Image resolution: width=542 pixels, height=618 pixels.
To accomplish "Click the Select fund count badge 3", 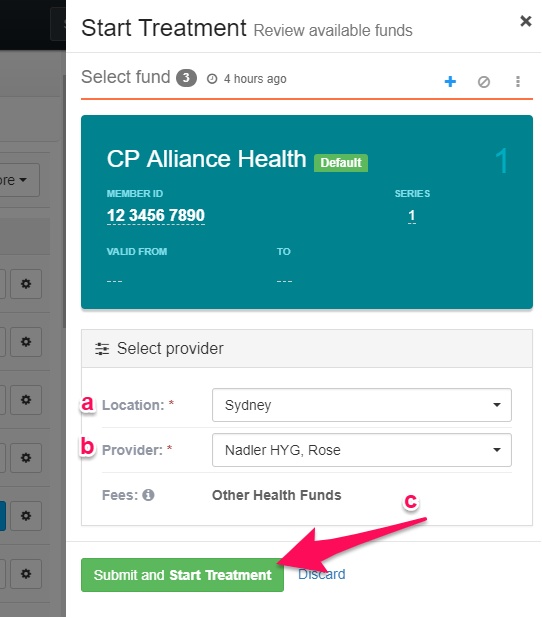I will click(186, 78).
